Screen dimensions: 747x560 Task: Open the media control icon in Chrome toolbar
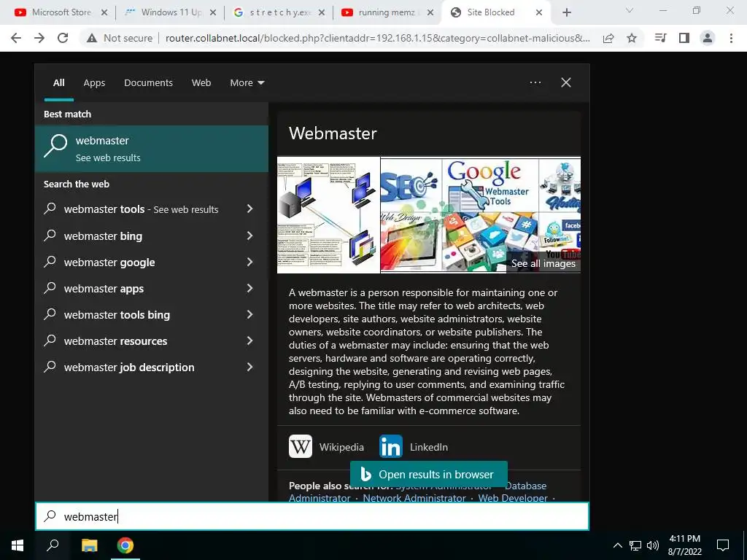(x=661, y=38)
